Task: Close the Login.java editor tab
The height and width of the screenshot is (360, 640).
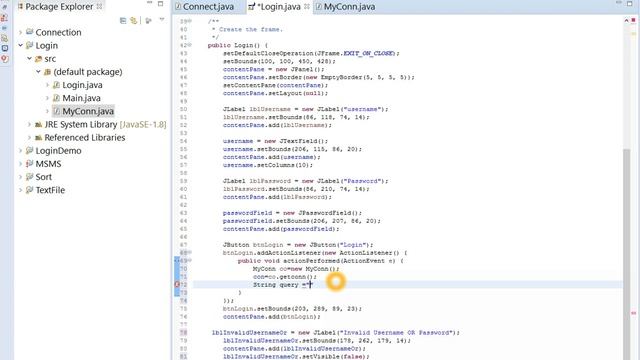Action: coord(307,7)
